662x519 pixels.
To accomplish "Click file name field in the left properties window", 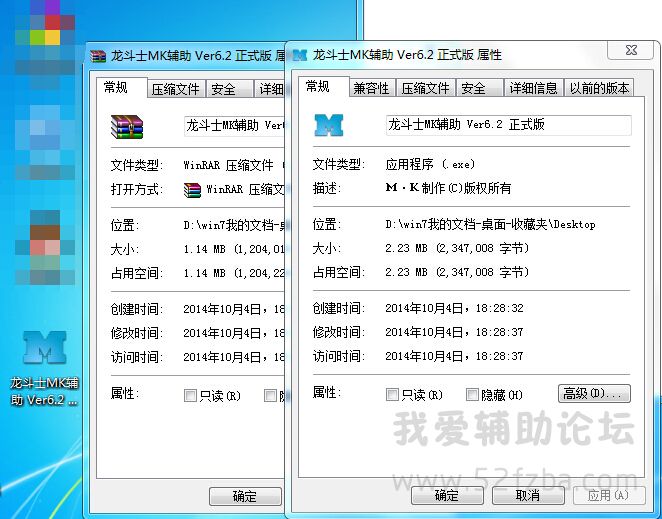I will point(234,126).
